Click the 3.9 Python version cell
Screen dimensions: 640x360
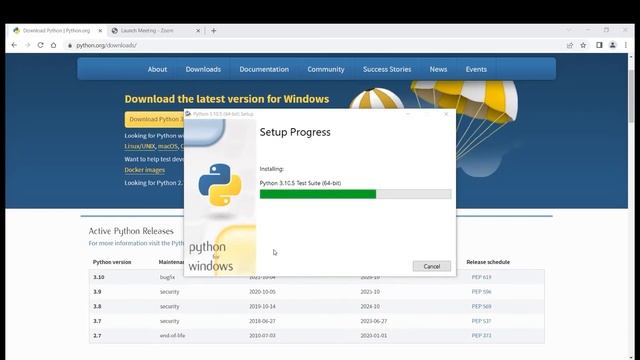97,292
